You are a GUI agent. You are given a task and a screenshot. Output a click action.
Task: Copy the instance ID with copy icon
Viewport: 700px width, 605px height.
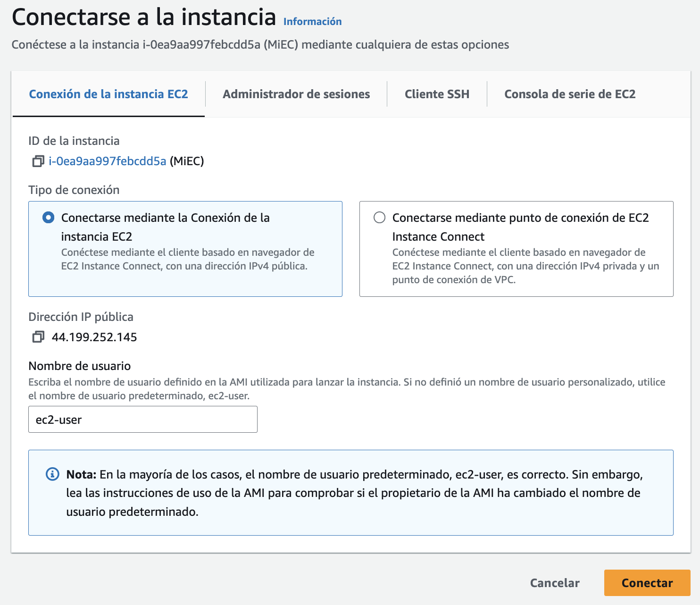pos(38,161)
